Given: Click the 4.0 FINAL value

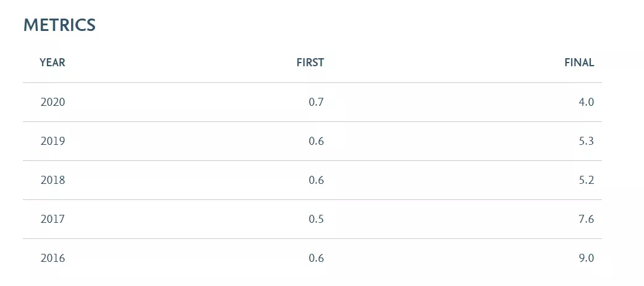Looking at the screenshot, I should [x=586, y=102].
